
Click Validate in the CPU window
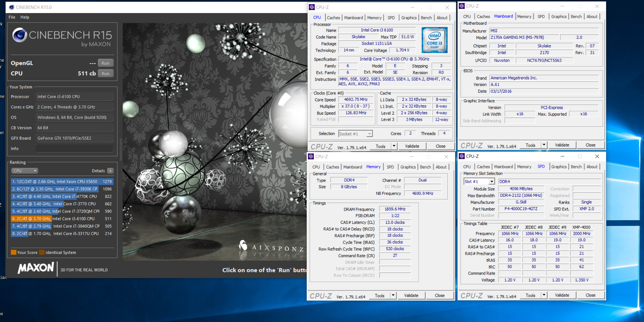(x=412, y=146)
